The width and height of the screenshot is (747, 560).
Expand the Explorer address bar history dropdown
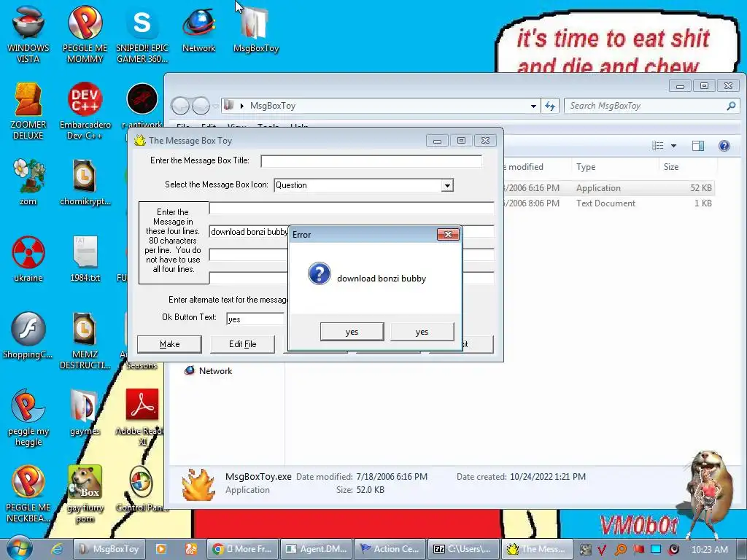(533, 106)
